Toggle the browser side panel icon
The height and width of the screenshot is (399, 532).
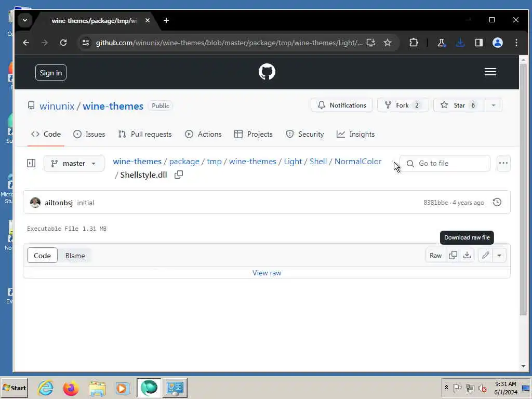(478, 43)
